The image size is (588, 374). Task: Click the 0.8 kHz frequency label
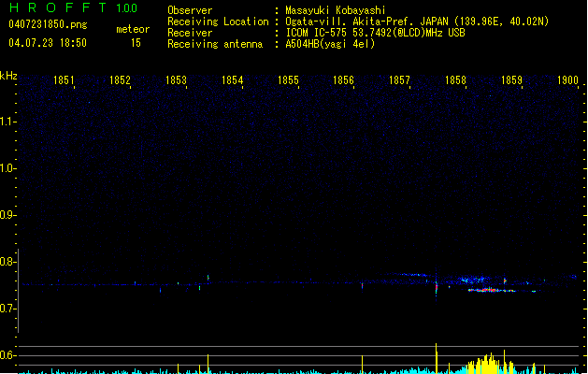(x=7, y=262)
